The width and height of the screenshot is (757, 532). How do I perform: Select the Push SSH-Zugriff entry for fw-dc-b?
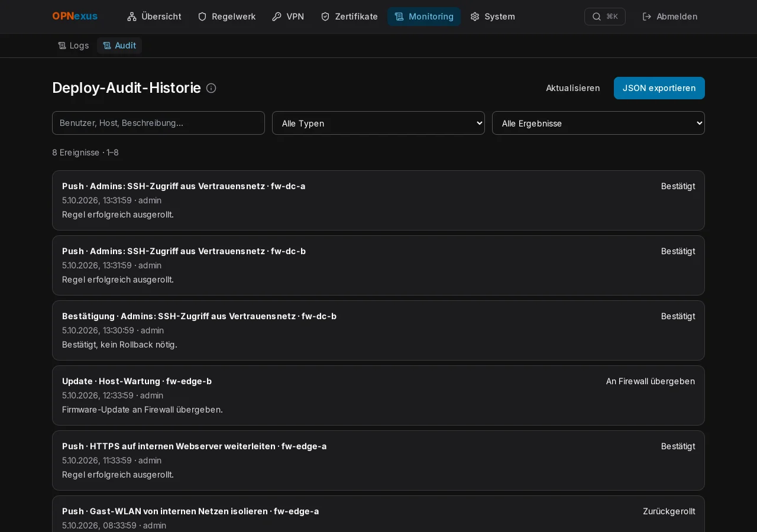[378, 265]
